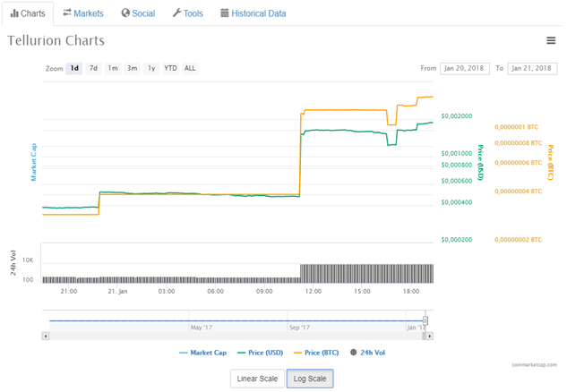This screenshot has height=392, width=567.
Task: Open the Historical Data tab
Action: [253, 13]
